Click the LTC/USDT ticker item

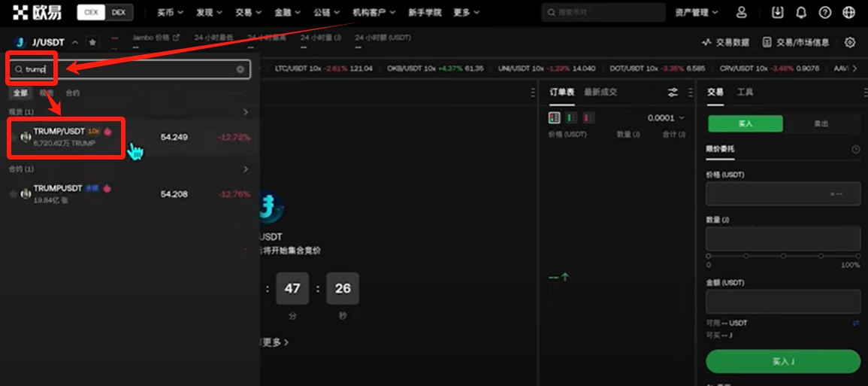323,68
